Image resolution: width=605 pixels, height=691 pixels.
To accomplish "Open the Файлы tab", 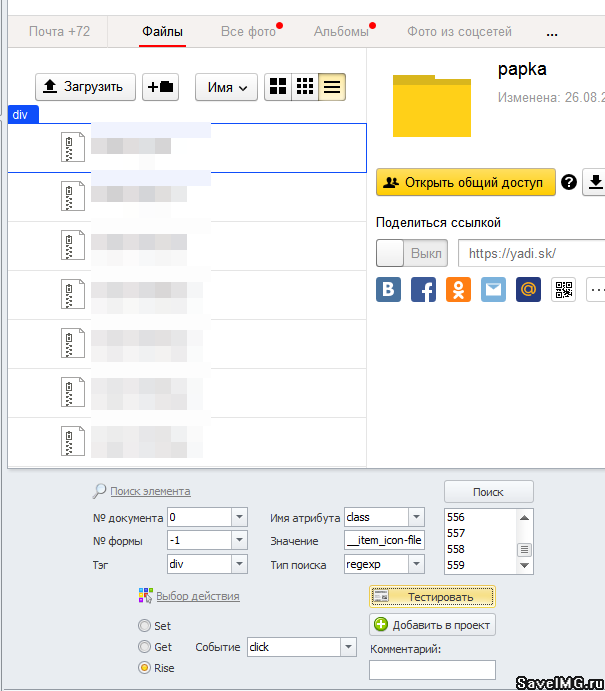I will (162, 32).
